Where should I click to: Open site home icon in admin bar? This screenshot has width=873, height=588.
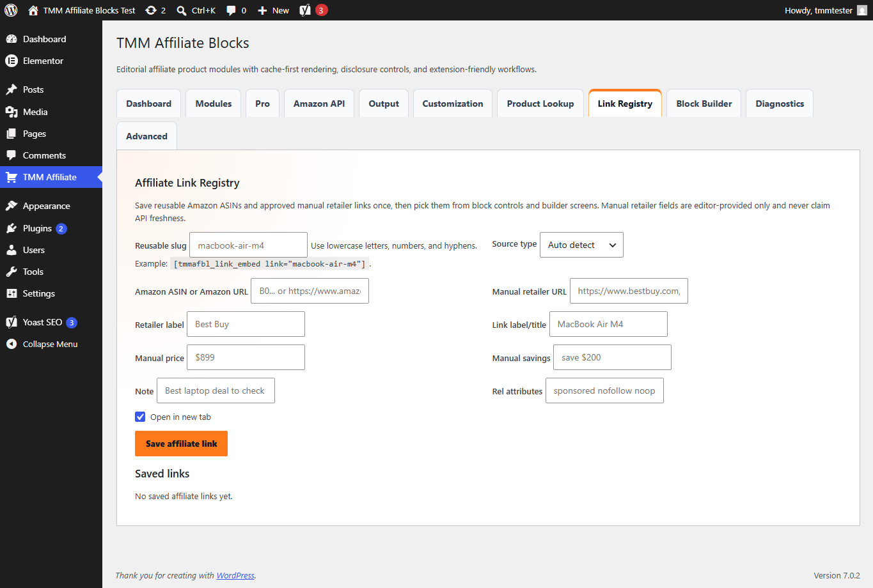point(33,10)
